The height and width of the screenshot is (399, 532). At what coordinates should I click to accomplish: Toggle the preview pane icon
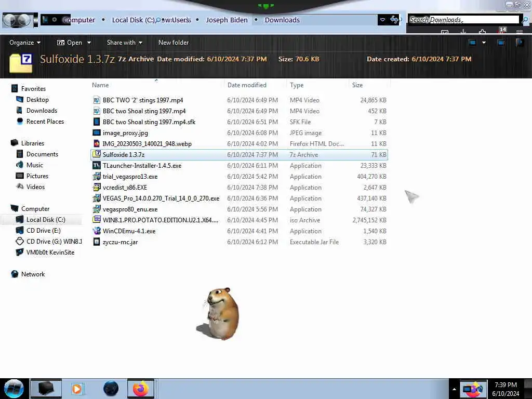(x=501, y=43)
